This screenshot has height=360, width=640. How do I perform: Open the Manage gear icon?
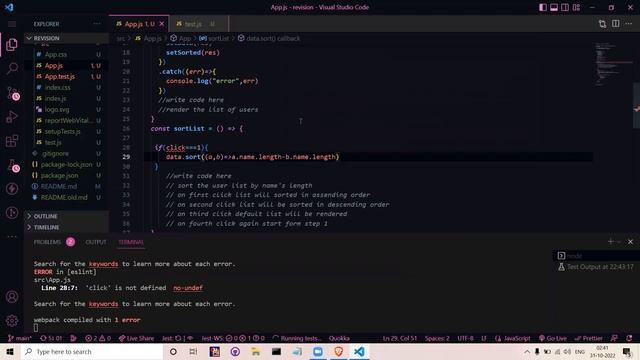point(12,320)
